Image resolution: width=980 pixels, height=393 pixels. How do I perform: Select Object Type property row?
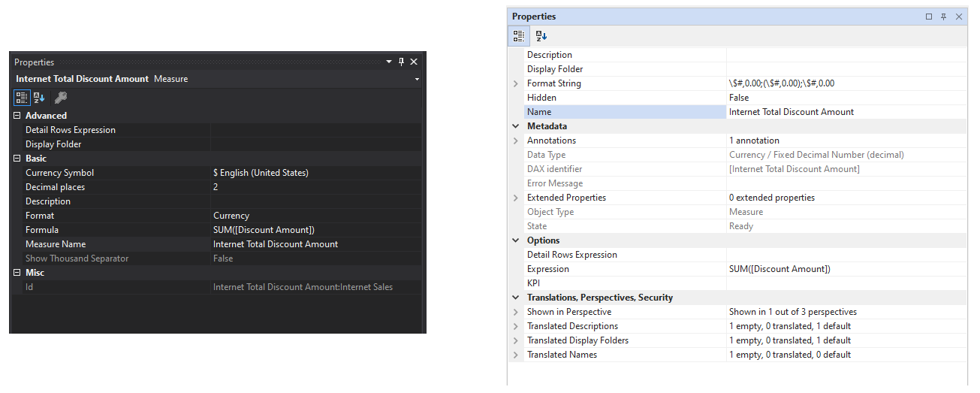(745, 212)
